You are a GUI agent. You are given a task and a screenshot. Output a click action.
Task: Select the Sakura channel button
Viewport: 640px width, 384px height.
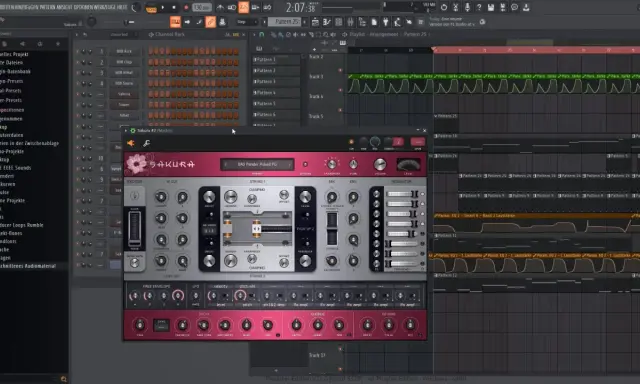(124, 94)
